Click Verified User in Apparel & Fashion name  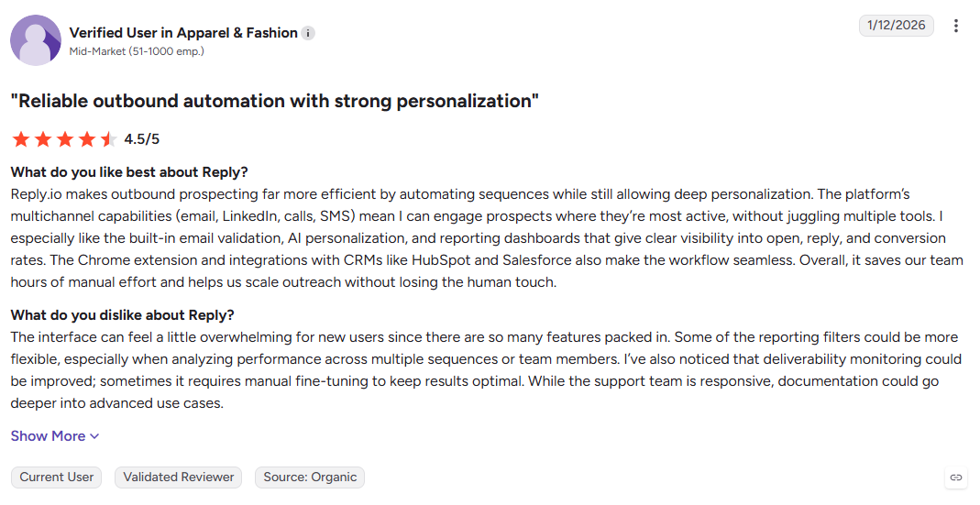[x=183, y=32]
